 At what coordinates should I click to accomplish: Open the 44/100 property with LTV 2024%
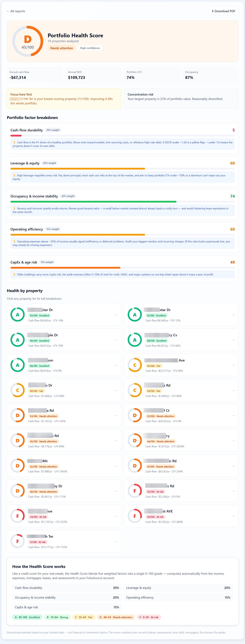181,441
